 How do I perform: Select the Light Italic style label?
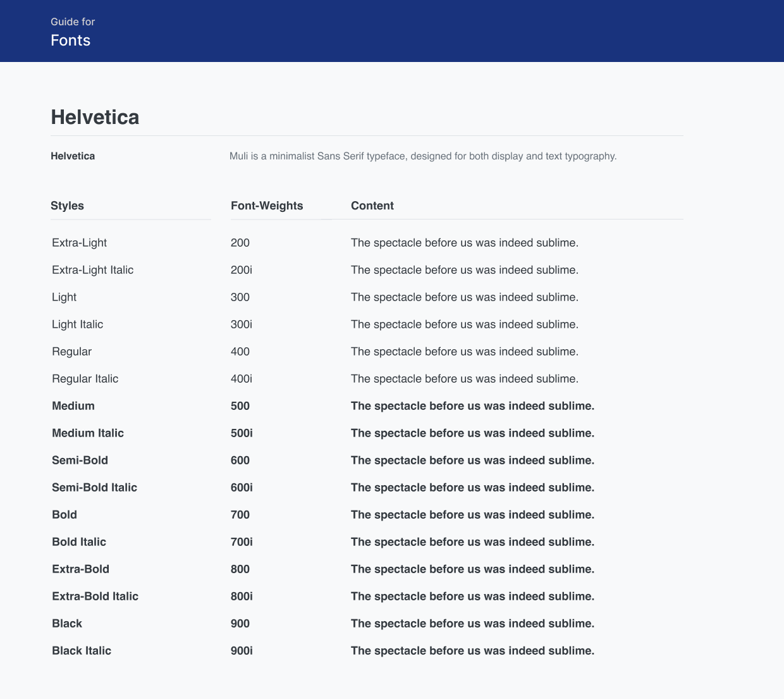77,325
